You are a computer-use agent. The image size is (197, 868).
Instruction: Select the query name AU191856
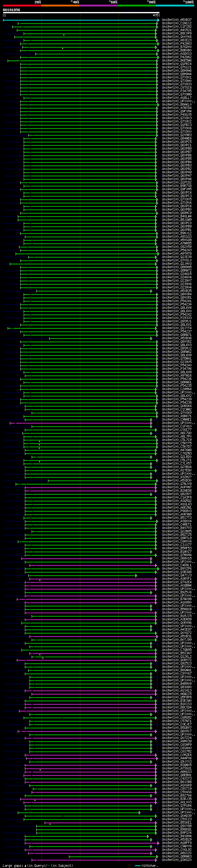11,10
